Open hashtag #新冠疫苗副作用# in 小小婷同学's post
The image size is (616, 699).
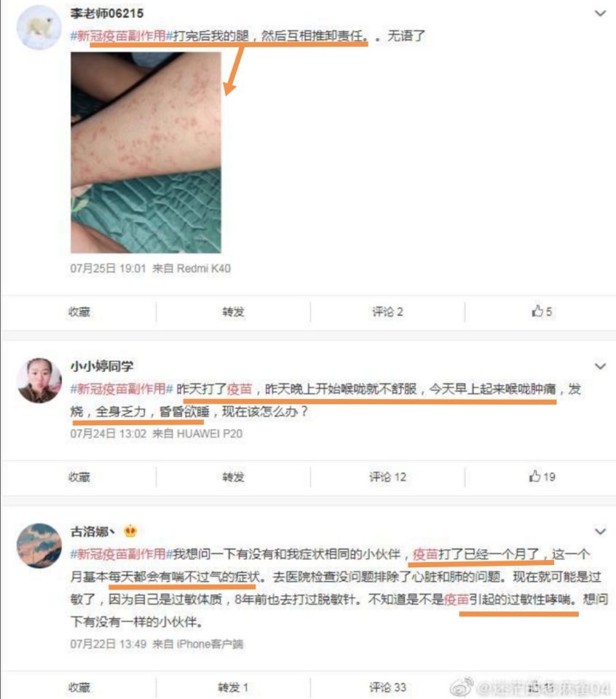click(122, 389)
